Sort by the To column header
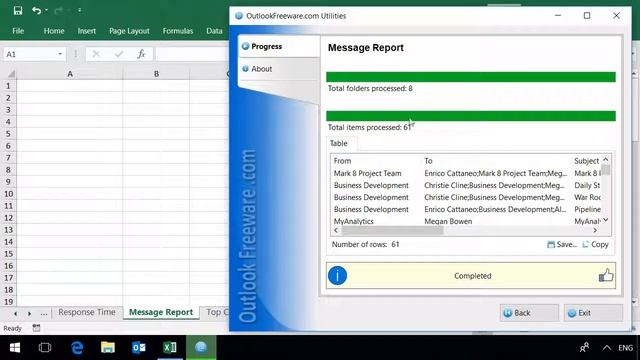 [428, 161]
